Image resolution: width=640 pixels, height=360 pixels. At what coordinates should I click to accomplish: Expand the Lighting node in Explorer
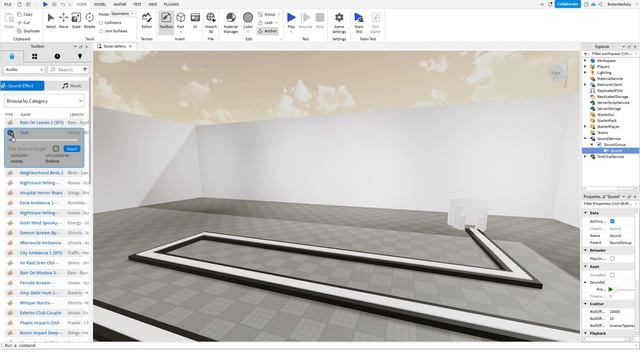click(x=585, y=72)
